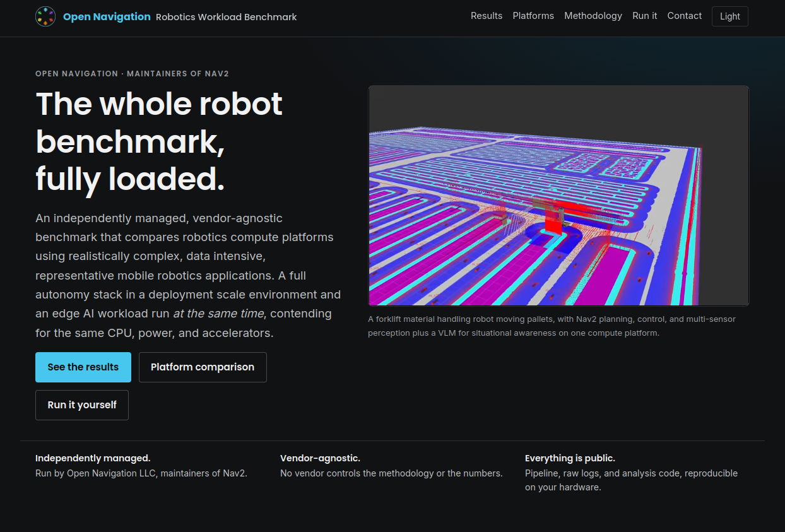Open the Contact nav link

click(685, 16)
